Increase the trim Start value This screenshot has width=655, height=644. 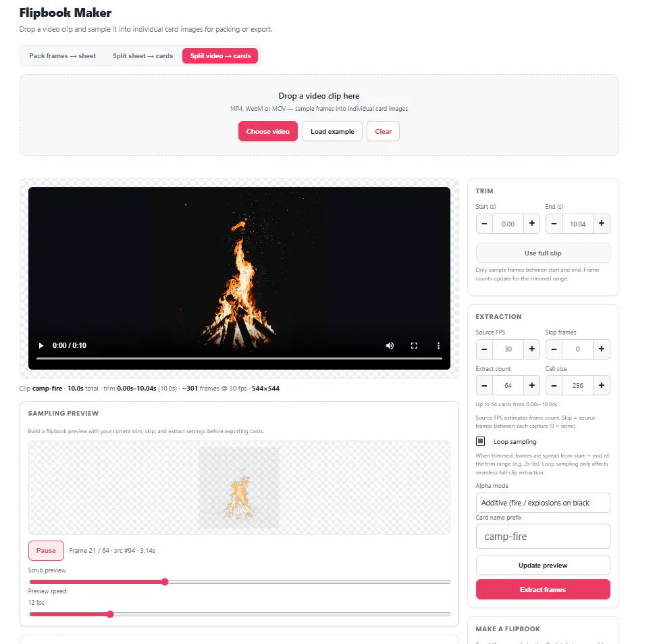point(532,224)
